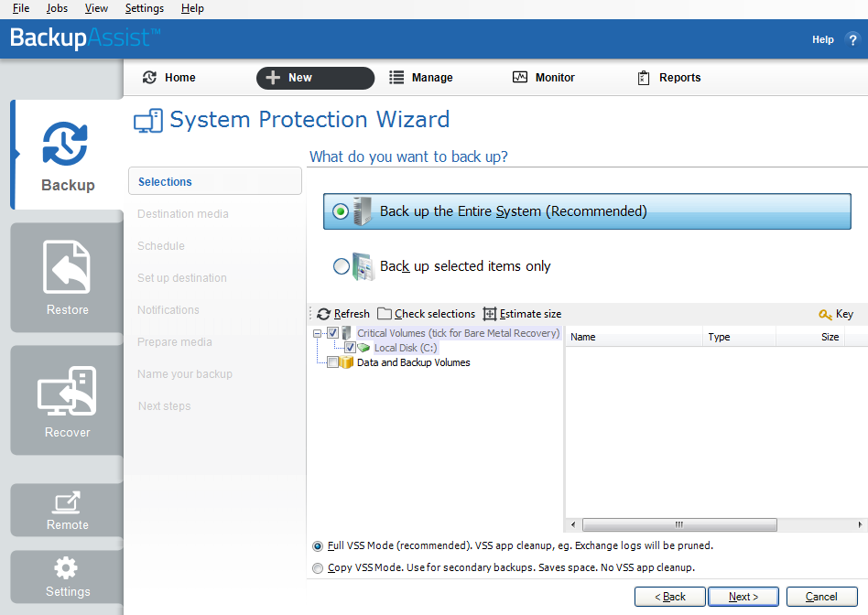
Task: Switch to the Monitor tab
Action: click(544, 78)
